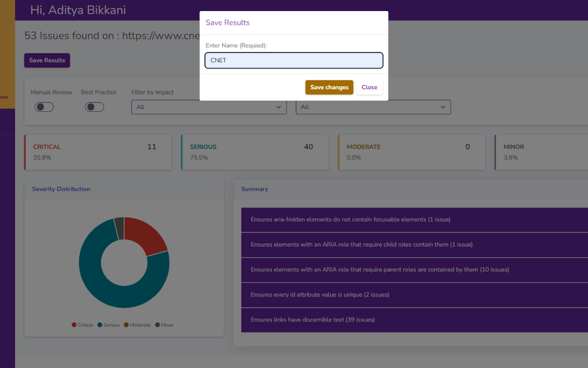588x368 pixels.
Task: Click the red Critical legend dot
Action: click(x=74, y=325)
